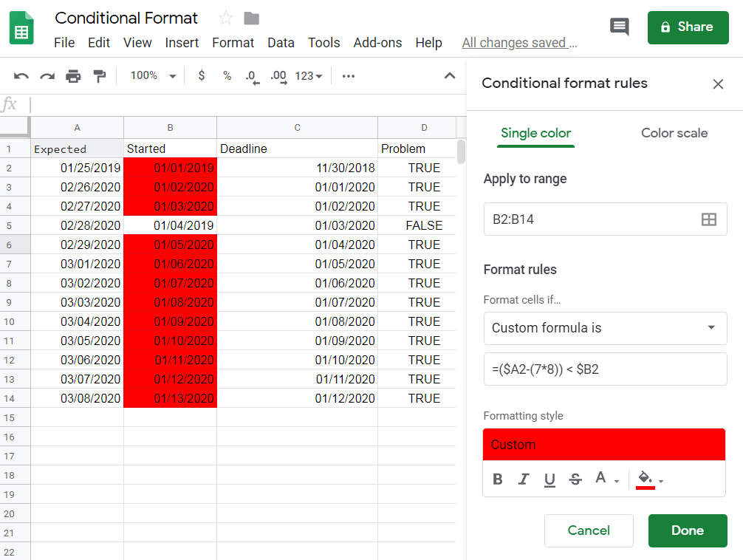Open the Format menu
Viewport: 743px width, 560px height.
coord(233,43)
